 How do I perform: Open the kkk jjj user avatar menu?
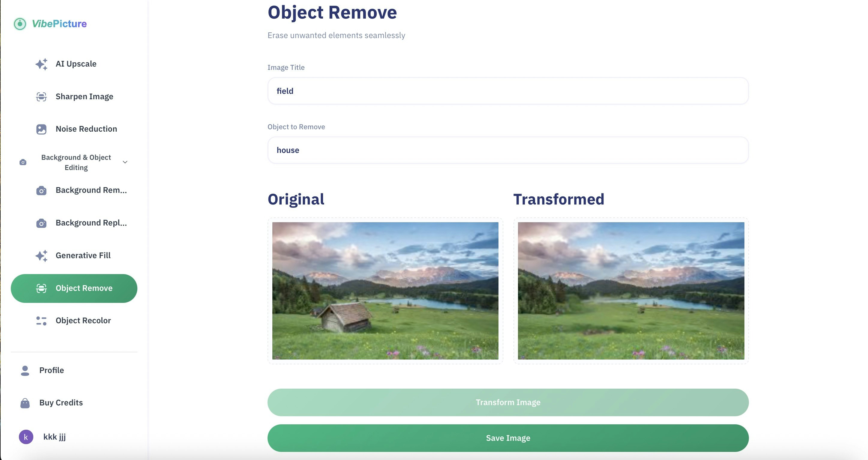pos(26,437)
